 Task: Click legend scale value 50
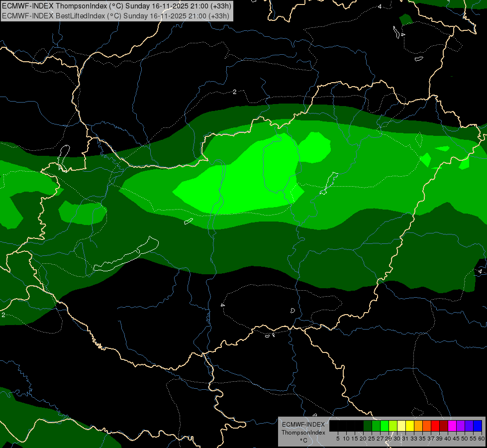point(464,439)
